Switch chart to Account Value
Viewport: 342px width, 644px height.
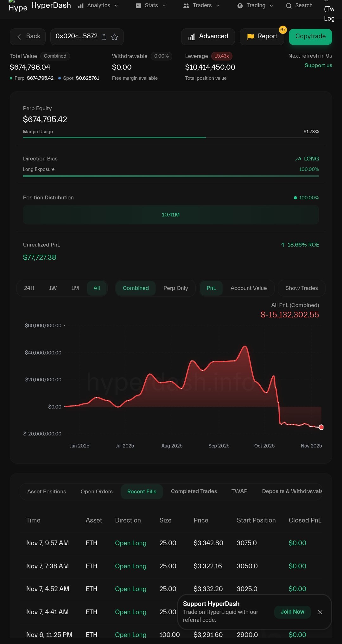[x=249, y=288]
